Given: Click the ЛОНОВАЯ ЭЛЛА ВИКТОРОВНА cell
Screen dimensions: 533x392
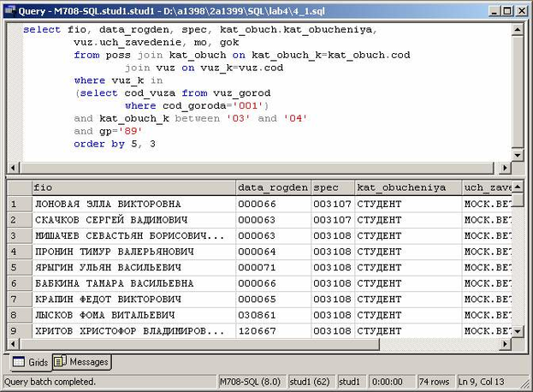Looking at the screenshot, I should pos(133,205).
